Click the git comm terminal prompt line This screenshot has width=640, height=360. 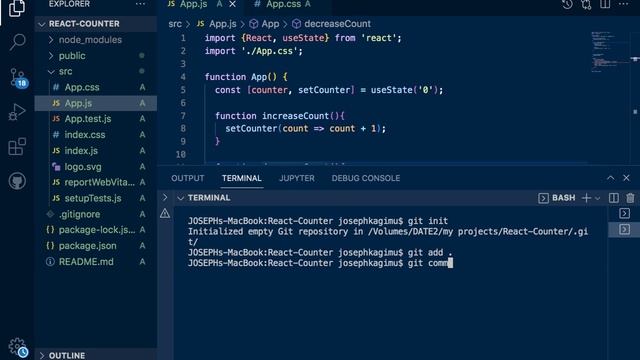320,263
